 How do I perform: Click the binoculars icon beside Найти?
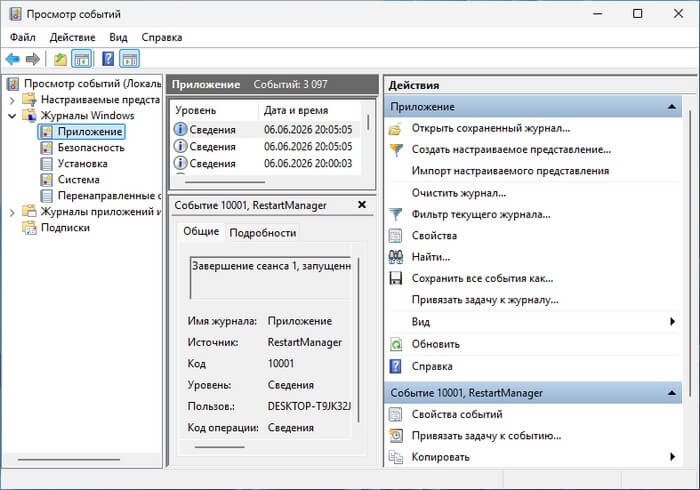tap(396, 257)
